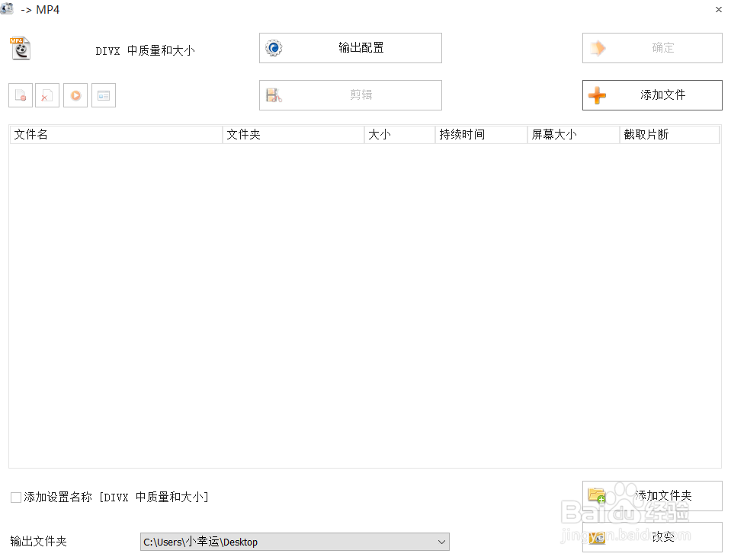Click 添加文件夹 to add a folder
Viewport: 731px width, 560px height.
pos(652,496)
